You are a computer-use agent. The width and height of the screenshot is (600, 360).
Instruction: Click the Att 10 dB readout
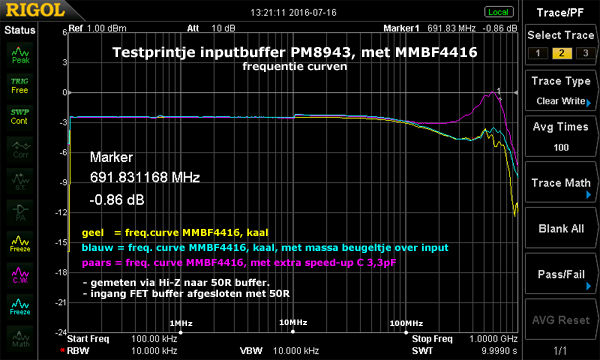pos(211,28)
